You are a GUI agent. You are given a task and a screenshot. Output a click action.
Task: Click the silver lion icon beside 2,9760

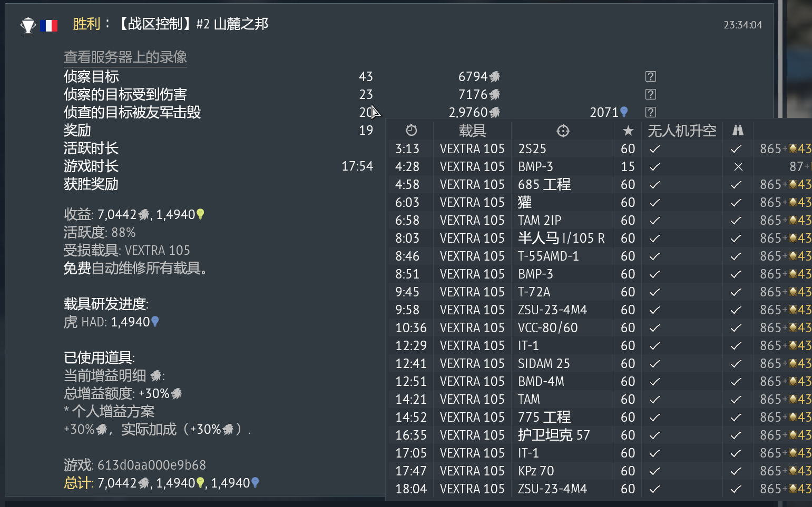[x=495, y=112]
